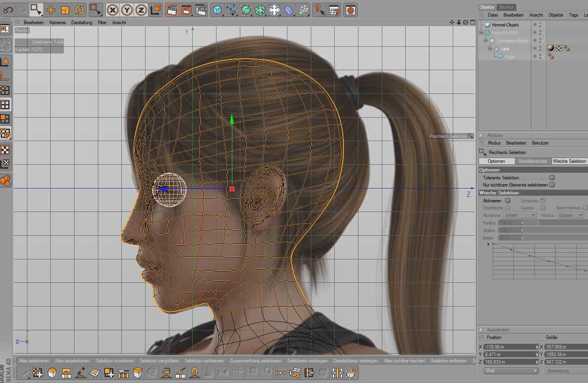Click the Stärke slider bar

[557, 230]
